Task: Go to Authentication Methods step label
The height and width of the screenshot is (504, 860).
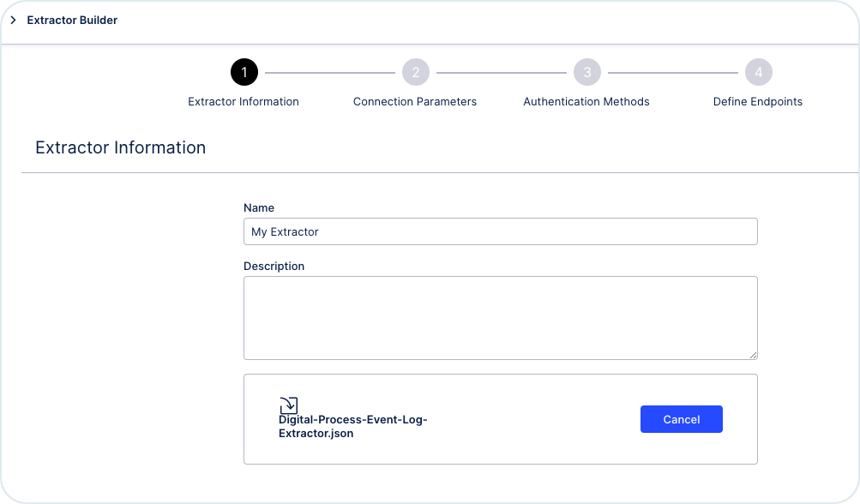Action: click(586, 101)
